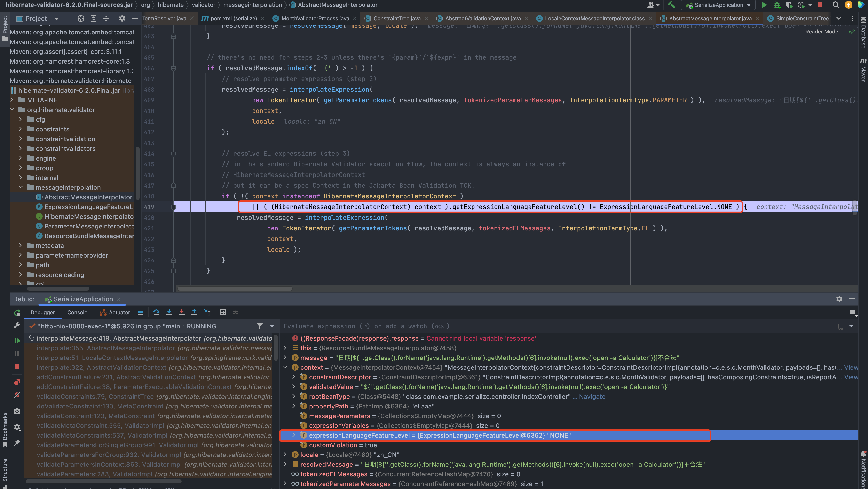The width and height of the screenshot is (868, 489).
Task: Open View Breakpoints with the red circles icon
Action: (x=17, y=382)
